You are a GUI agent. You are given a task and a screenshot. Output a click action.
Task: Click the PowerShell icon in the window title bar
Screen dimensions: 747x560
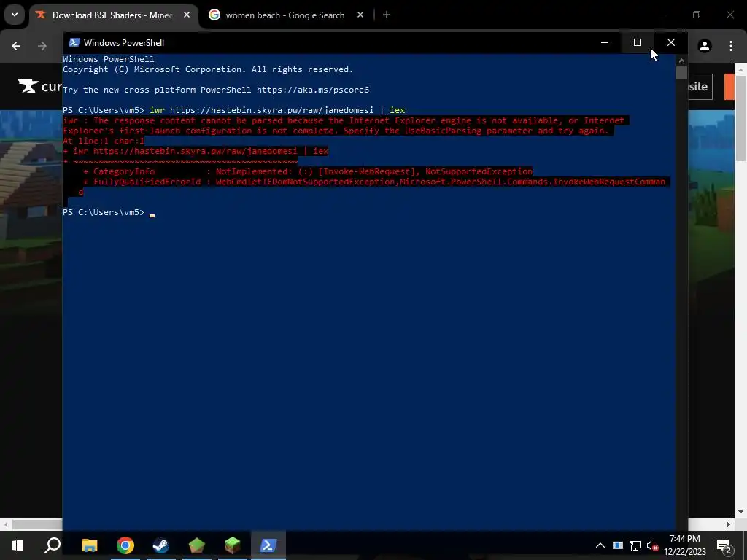coord(74,42)
